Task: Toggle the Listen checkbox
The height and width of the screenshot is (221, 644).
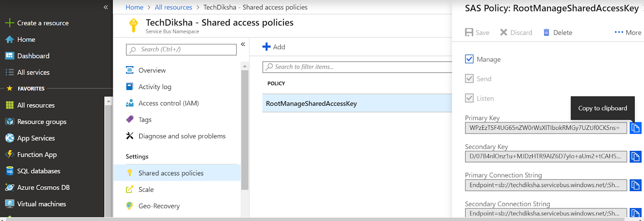Action: [x=469, y=98]
